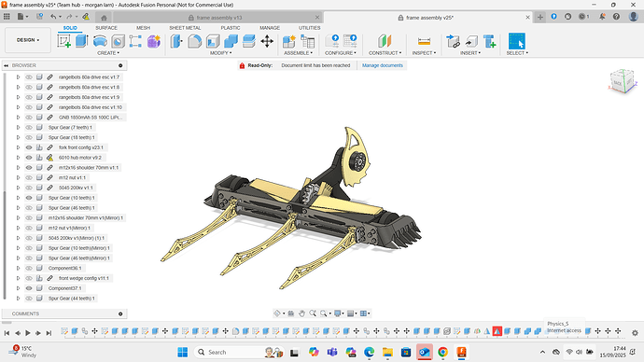This screenshot has width=644, height=362.
Task: Open the DESIGN workspace dropdown
Action: pos(28,40)
